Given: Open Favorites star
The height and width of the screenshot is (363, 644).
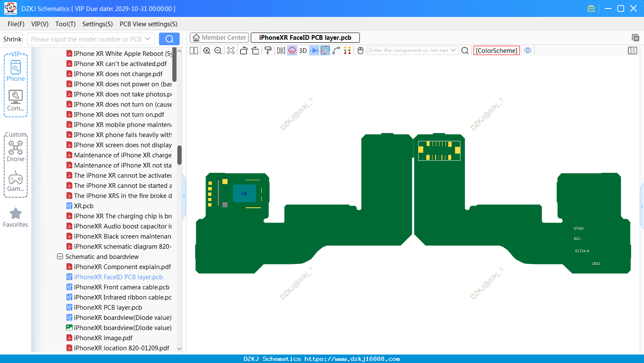Looking at the screenshot, I should point(16,217).
